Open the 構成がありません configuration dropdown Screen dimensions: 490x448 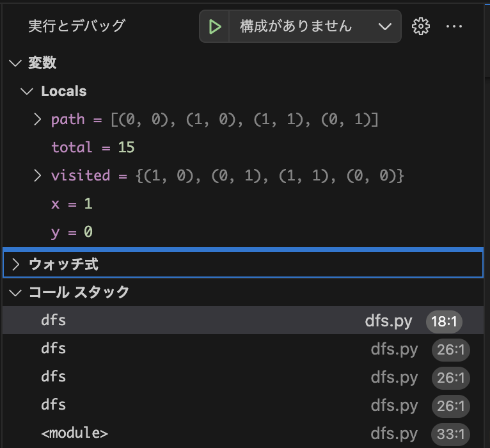point(313,26)
